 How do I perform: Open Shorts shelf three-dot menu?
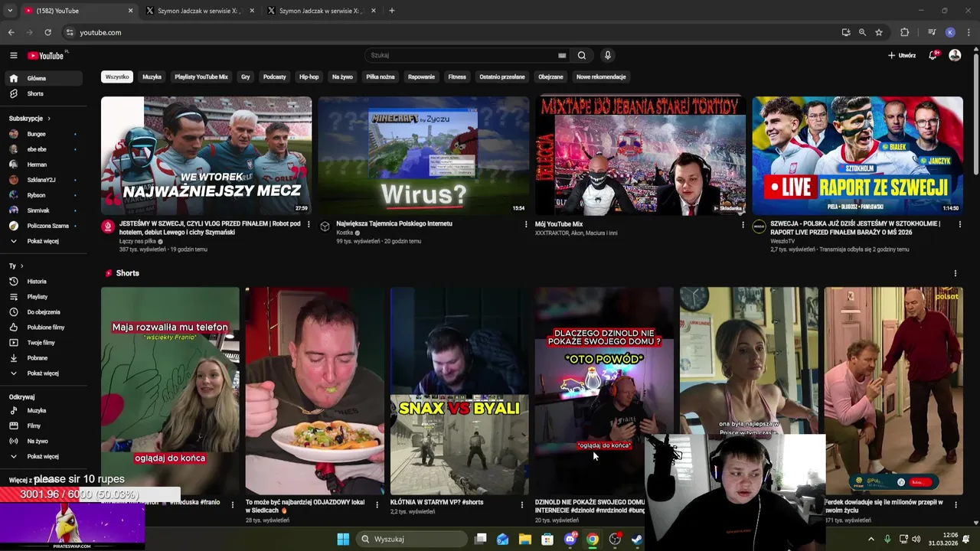point(955,273)
